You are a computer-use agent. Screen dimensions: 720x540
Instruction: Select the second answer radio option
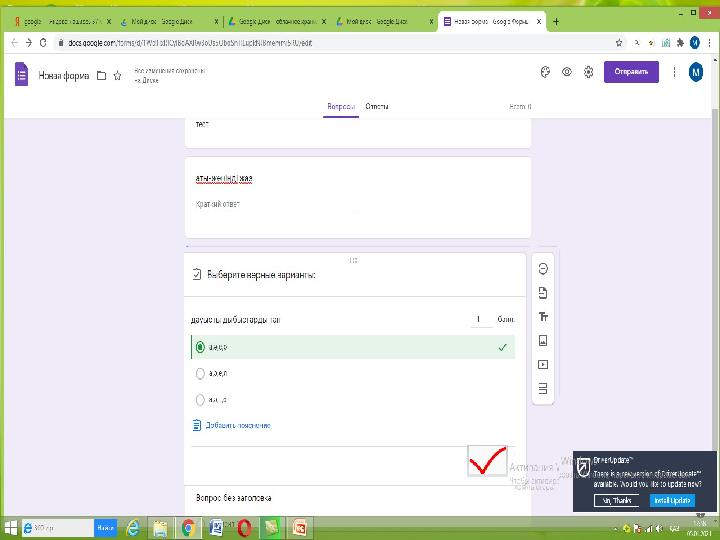[x=200, y=373]
